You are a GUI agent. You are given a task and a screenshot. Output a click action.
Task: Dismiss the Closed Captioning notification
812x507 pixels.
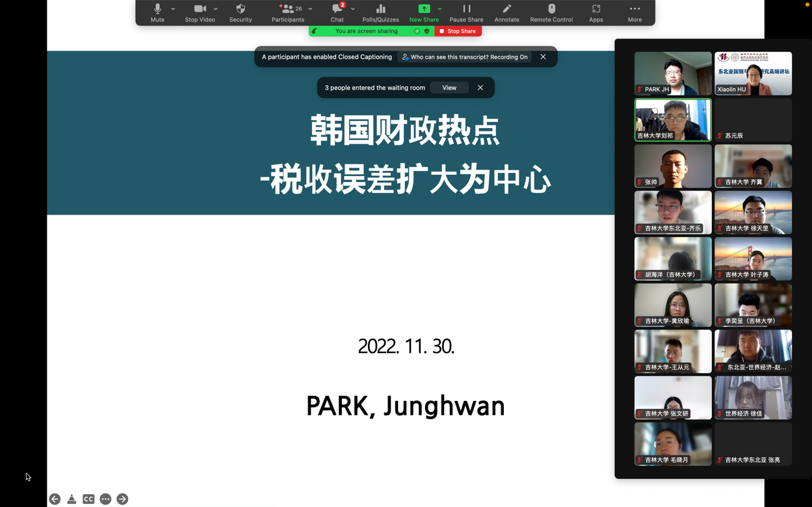pos(543,57)
